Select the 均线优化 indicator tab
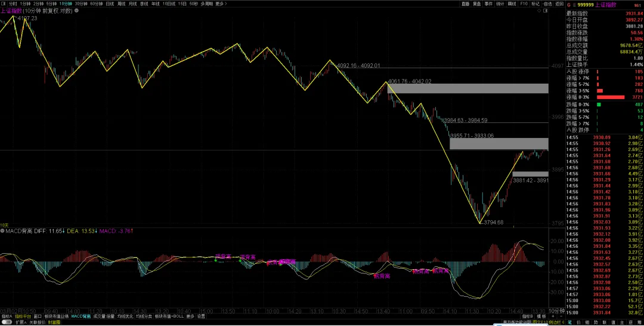The height and width of the screenshot is (326, 644). point(126,316)
